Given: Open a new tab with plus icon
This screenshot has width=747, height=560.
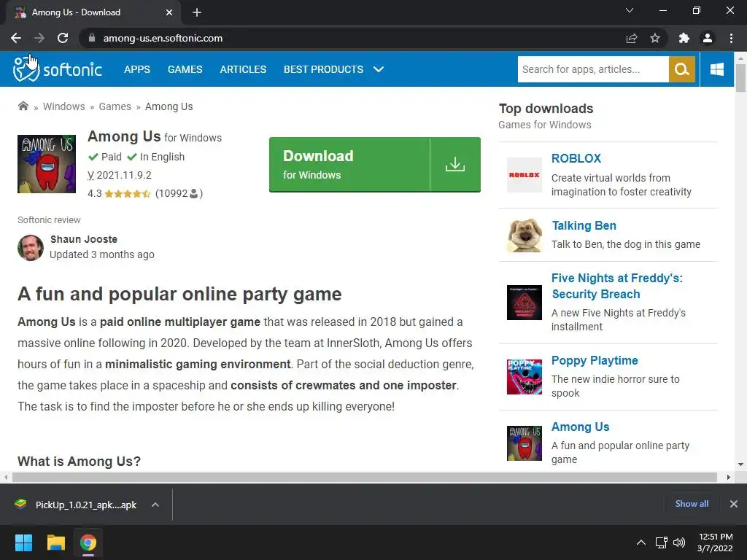Looking at the screenshot, I should [x=197, y=12].
